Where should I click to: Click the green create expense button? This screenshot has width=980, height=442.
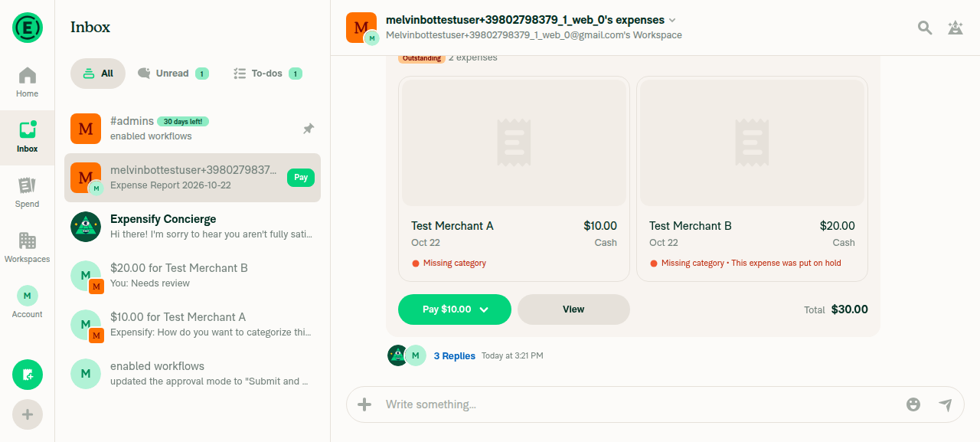pos(28,375)
